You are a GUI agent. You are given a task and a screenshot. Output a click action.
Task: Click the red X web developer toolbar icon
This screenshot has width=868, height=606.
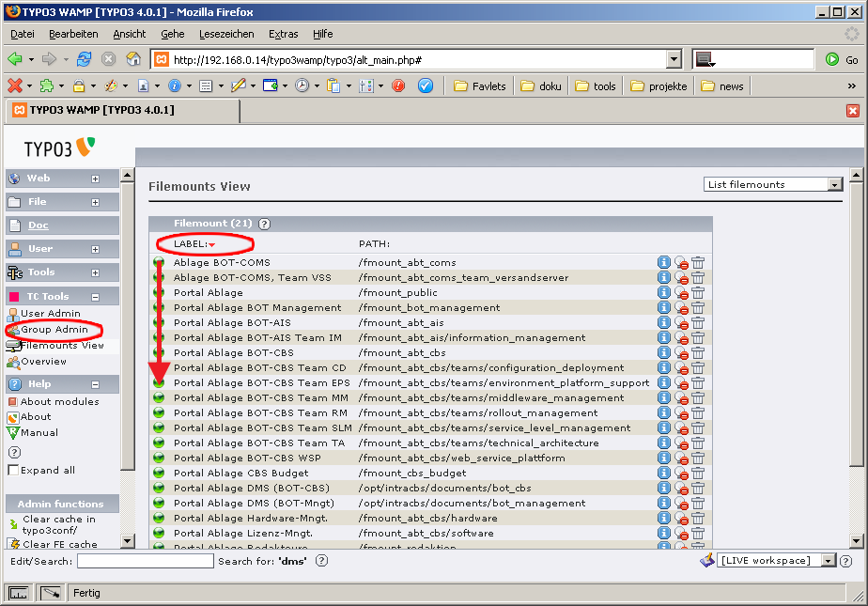tap(15, 85)
